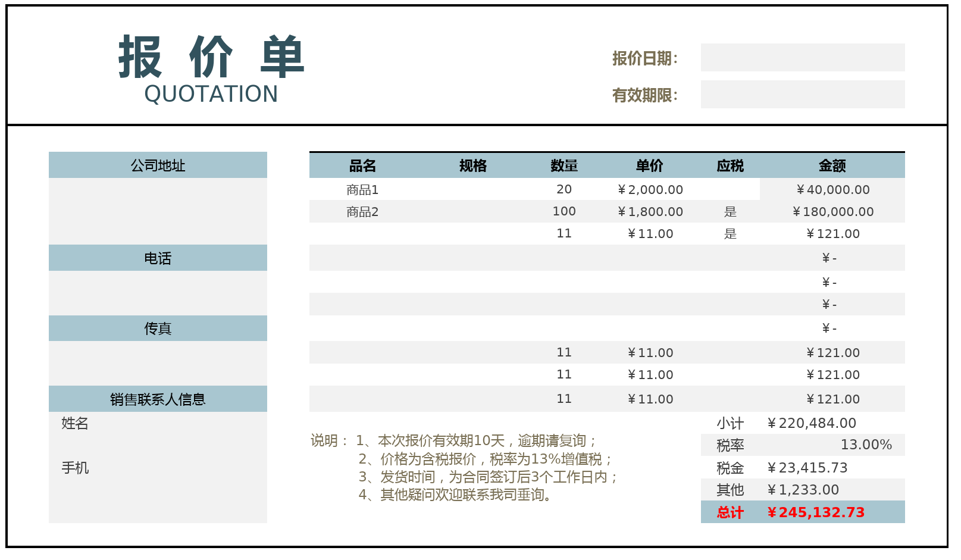This screenshot has width=961, height=560.
Task: Click the 姓名 label cell
Action: coord(75,423)
